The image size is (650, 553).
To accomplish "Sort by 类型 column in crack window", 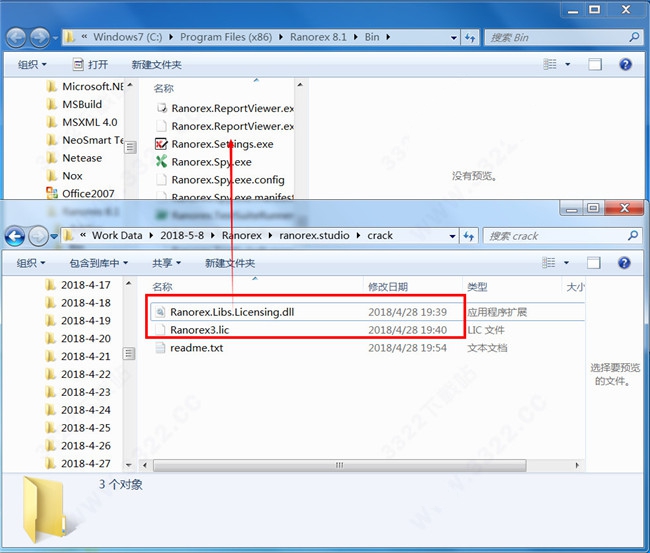I will [x=477, y=287].
